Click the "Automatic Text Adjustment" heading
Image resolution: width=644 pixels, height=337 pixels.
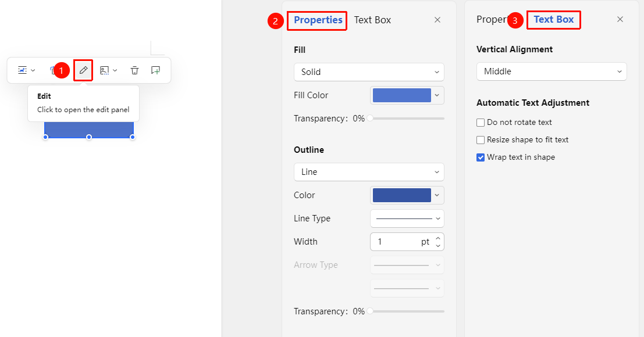(x=533, y=103)
